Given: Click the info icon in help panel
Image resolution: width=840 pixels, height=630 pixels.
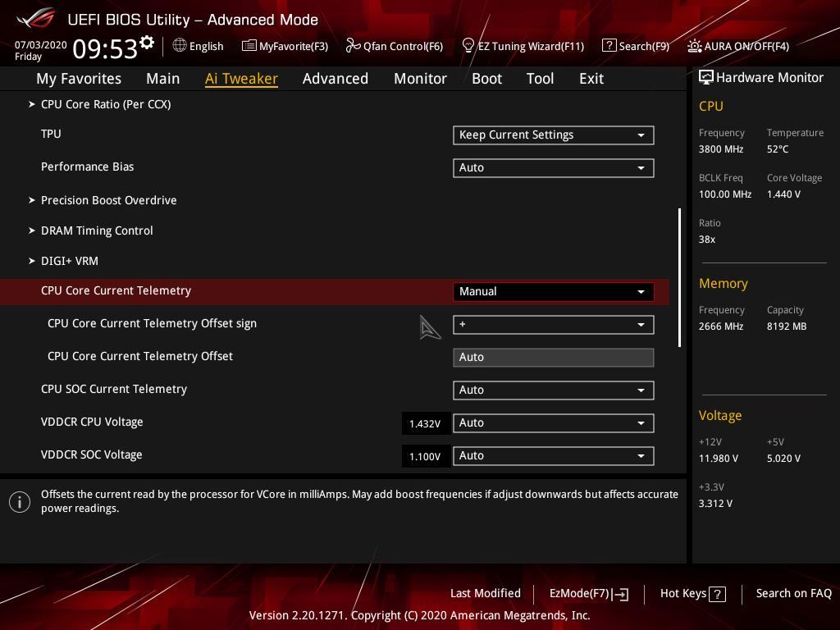Looking at the screenshot, I should (20, 502).
